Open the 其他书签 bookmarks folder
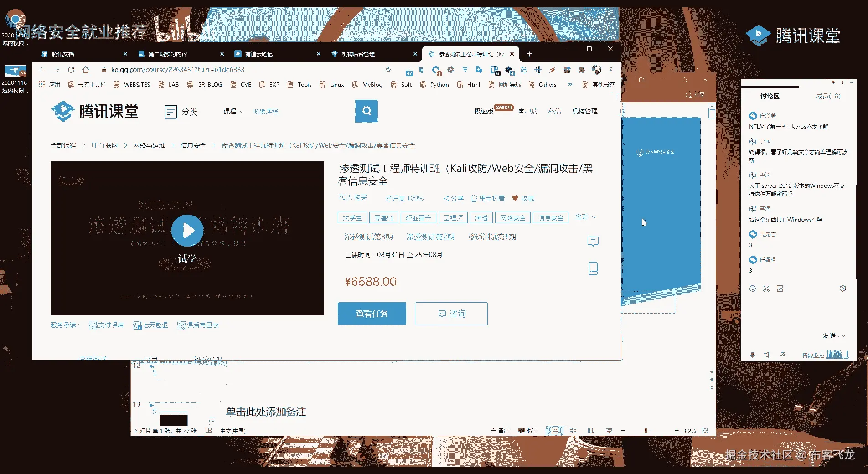Screen dimensions: 868x474 pyautogui.click(x=599, y=84)
